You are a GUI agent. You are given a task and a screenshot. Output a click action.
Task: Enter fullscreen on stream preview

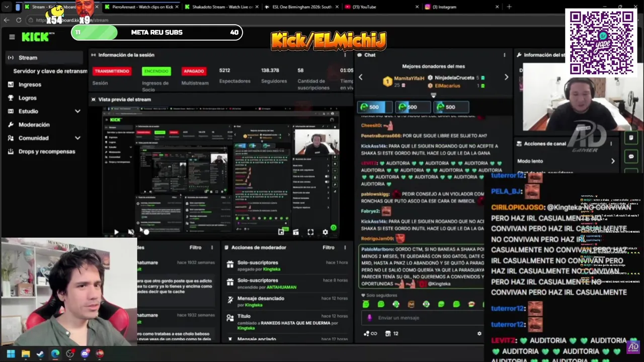pyautogui.click(x=310, y=232)
